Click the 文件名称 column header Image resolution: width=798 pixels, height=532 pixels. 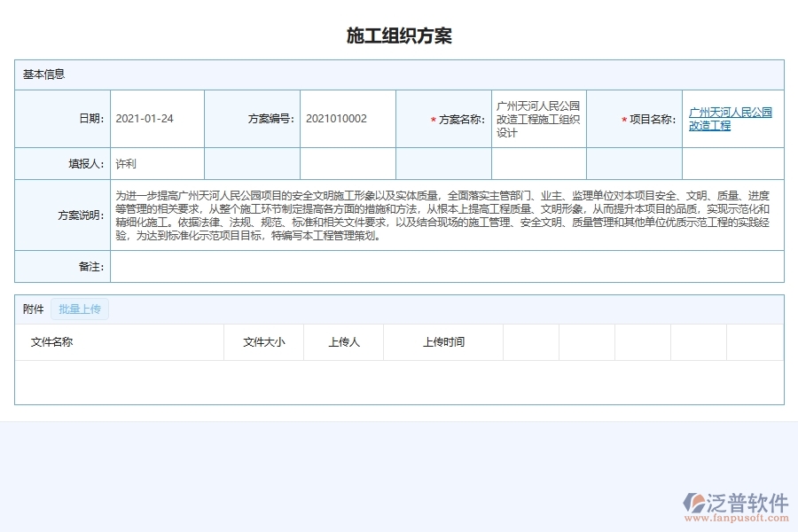point(57,341)
